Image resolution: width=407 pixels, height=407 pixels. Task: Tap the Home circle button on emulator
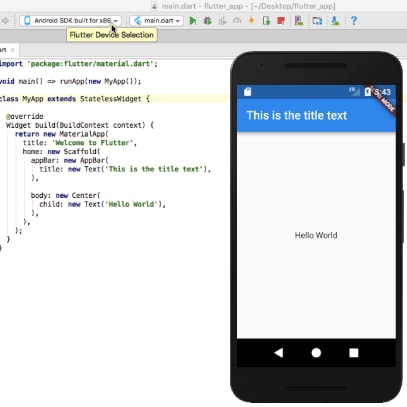click(316, 353)
